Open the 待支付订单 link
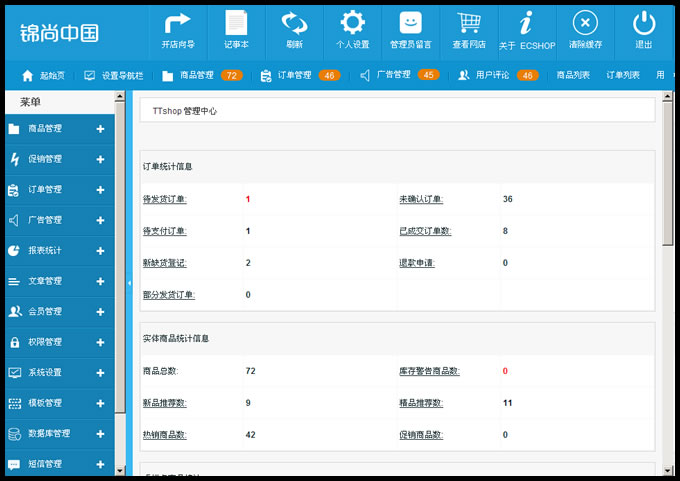This screenshot has width=680, height=481. coord(165,231)
